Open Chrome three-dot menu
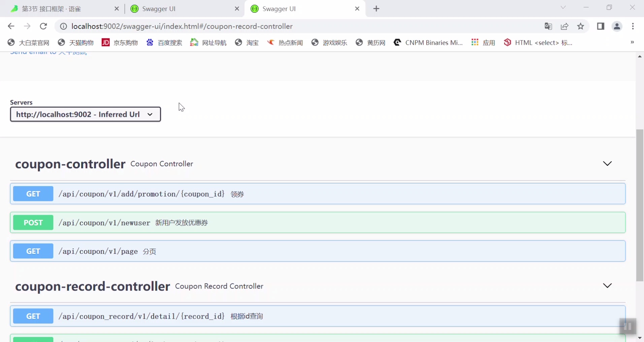644x342 pixels. pyautogui.click(x=633, y=26)
